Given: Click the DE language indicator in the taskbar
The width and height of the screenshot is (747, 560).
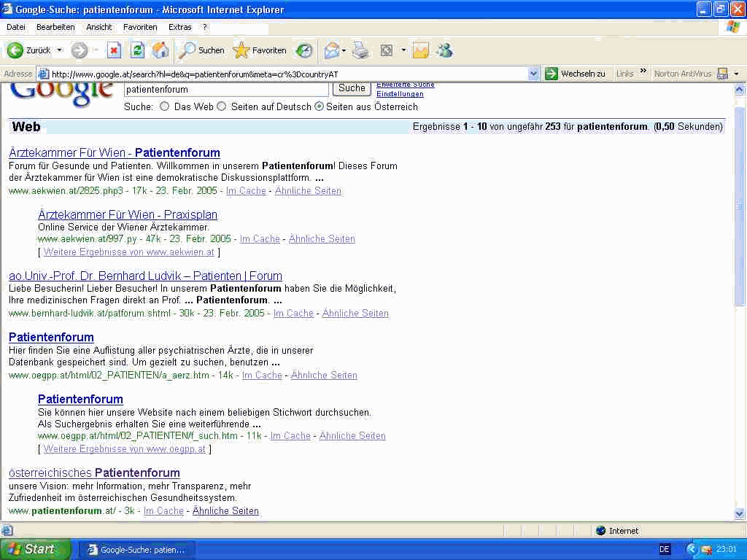Looking at the screenshot, I should coord(665,550).
